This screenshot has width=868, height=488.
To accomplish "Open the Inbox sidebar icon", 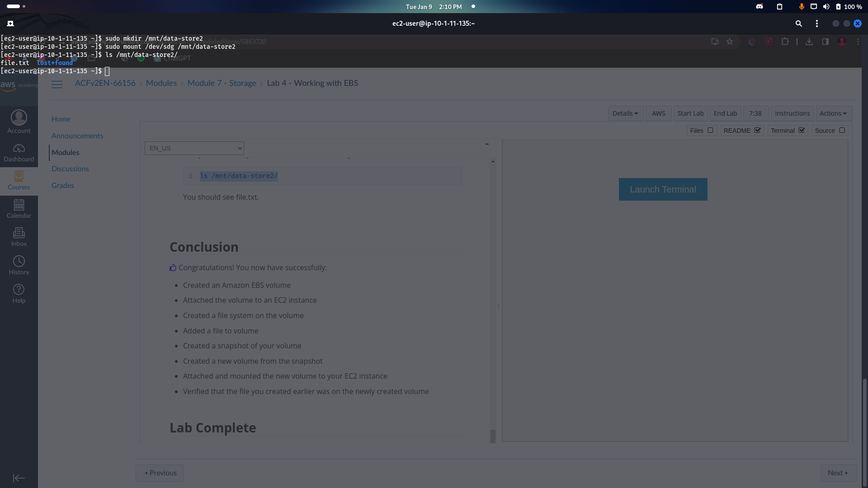I will click(x=19, y=237).
